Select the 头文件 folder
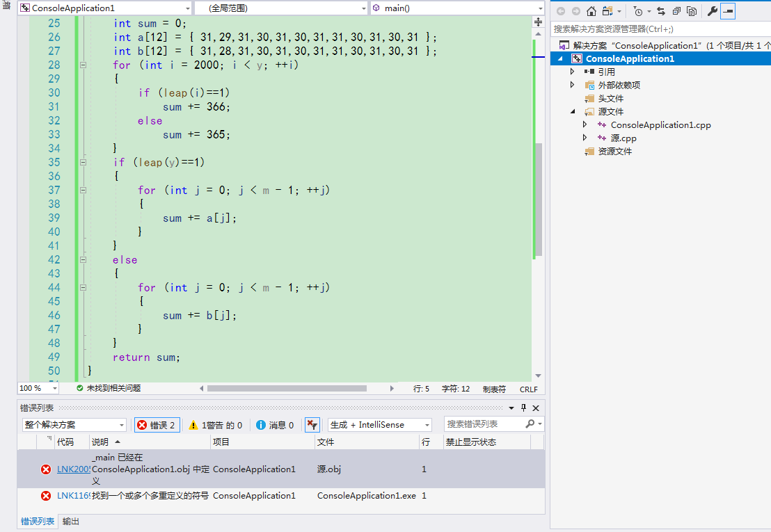Viewport: 771px width, 532px height. click(x=611, y=98)
